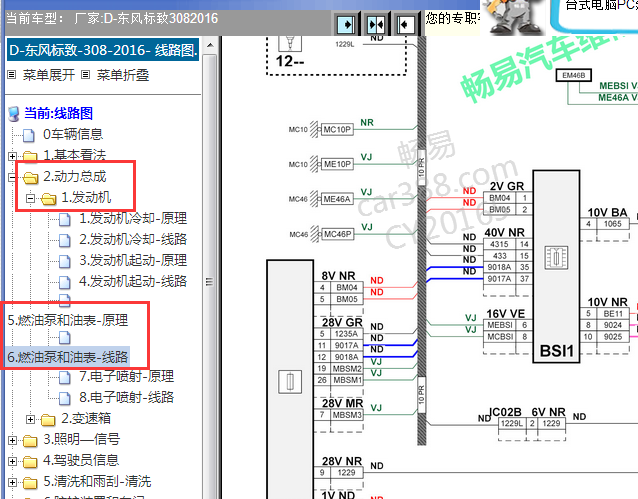Click the page icon of 7.电子喷射-原理
This screenshot has height=499, width=638.
pyautogui.click(x=65, y=377)
